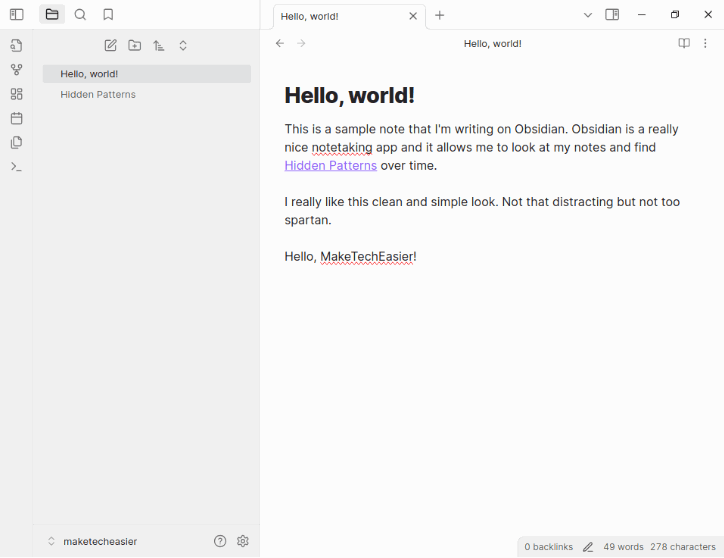Click the 0 backlinks status item
Image resolution: width=724 pixels, height=558 pixels.
pos(548,547)
